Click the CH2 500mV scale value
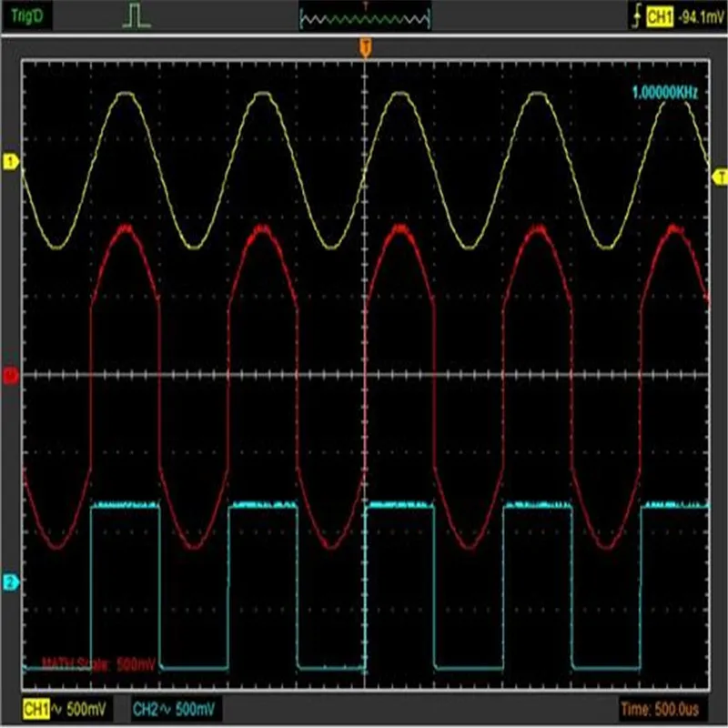The height and width of the screenshot is (728, 728). point(195,710)
